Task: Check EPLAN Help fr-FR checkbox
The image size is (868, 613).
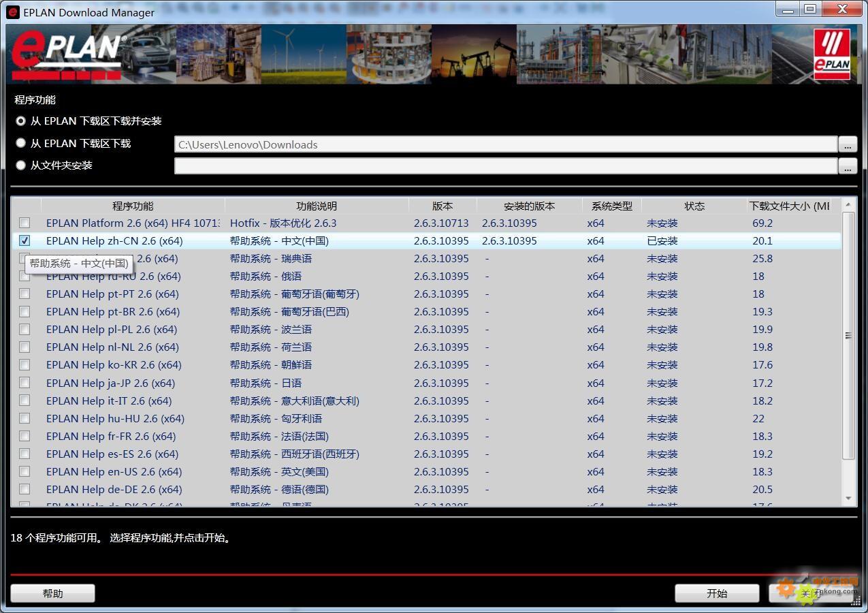Action: coord(25,436)
